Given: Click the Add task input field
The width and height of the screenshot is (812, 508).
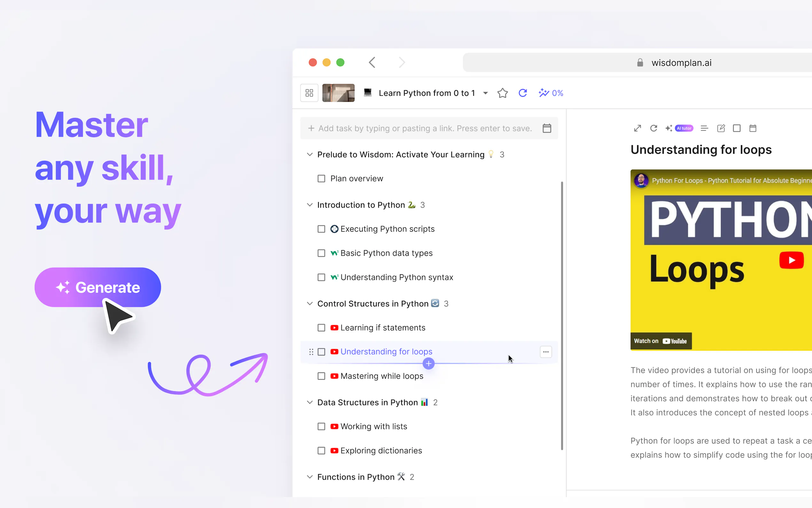Looking at the screenshot, I should pos(425,128).
